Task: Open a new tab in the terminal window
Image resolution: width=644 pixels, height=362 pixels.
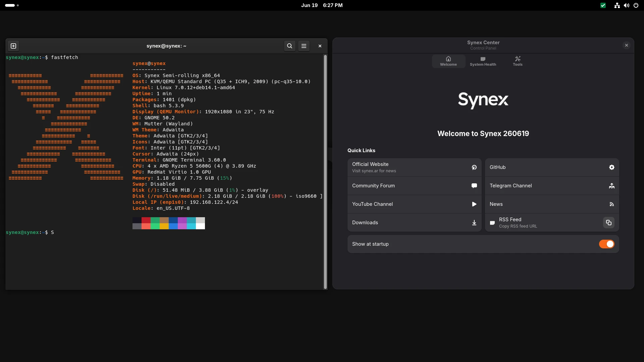Action: [13, 46]
